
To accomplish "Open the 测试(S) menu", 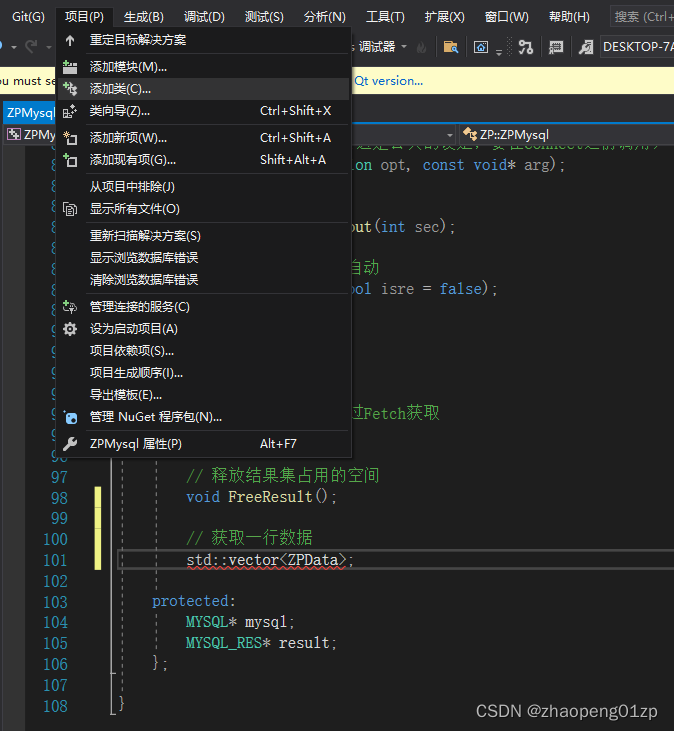I will click(x=264, y=17).
